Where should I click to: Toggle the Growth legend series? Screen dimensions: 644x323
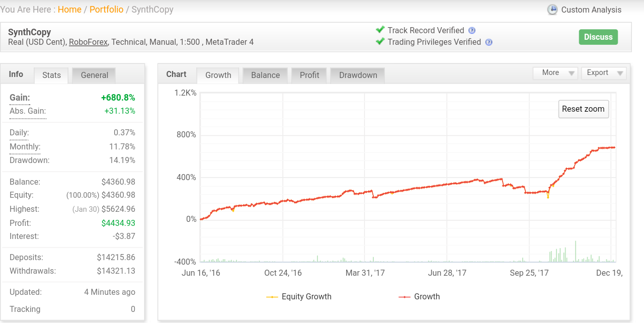pyautogui.click(x=419, y=297)
